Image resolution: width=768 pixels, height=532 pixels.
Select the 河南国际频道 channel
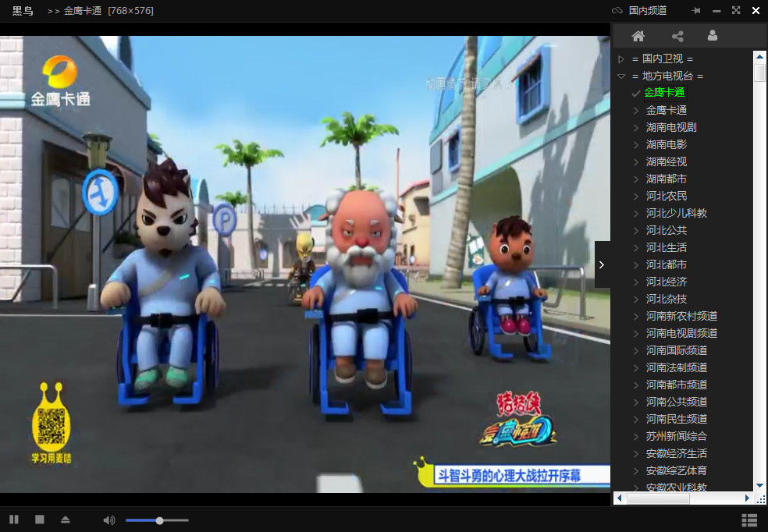pos(677,350)
